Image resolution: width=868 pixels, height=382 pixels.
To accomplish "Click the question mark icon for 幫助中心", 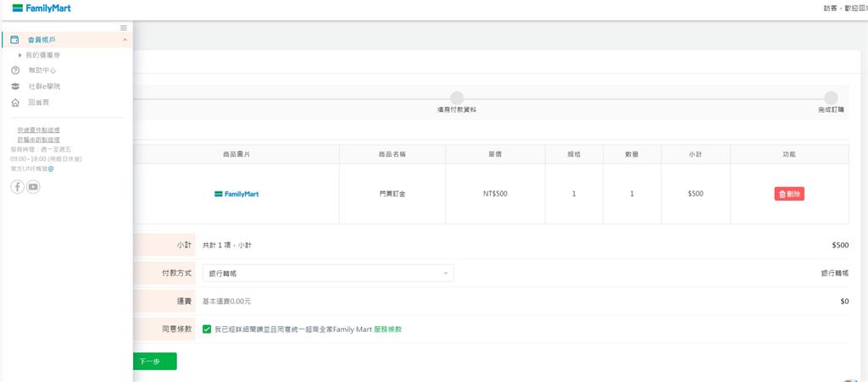I will [x=15, y=71].
